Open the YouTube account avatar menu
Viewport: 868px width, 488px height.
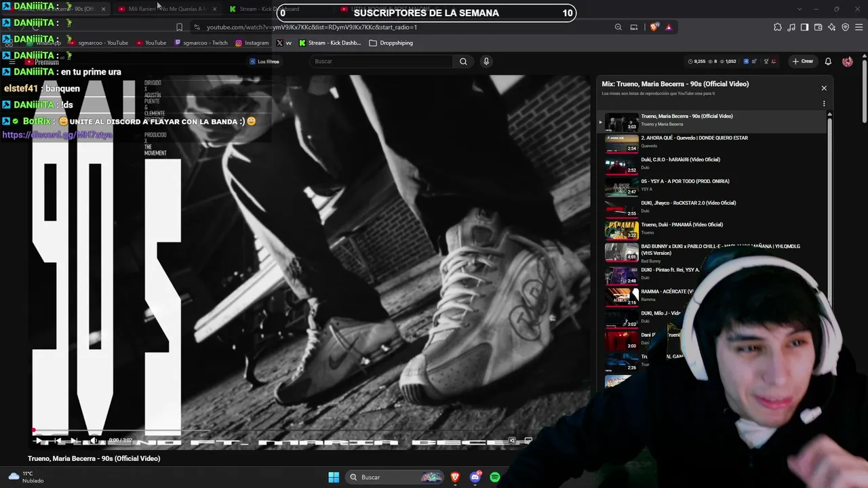848,62
